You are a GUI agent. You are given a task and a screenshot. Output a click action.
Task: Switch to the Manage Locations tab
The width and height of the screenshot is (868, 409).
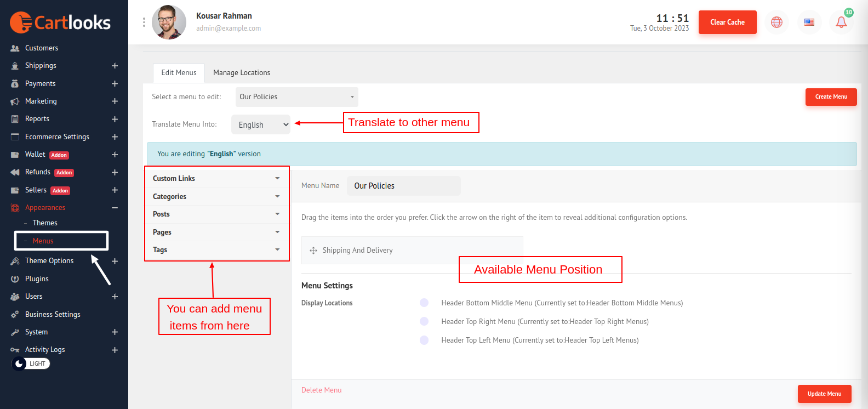coord(241,73)
